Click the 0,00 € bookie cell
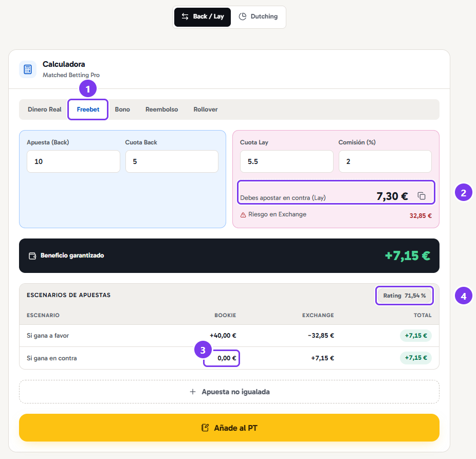Viewport: 476px width, 459px height. click(x=227, y=358)
